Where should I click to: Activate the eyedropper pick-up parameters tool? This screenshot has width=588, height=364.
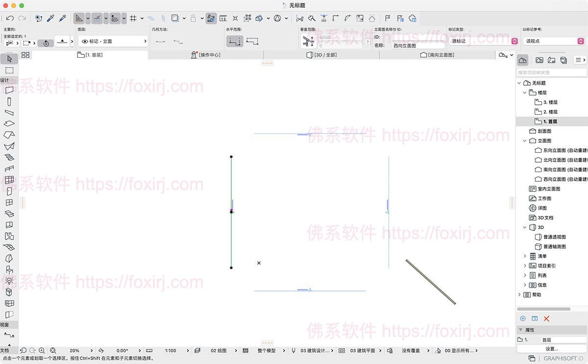click(50, 18)
